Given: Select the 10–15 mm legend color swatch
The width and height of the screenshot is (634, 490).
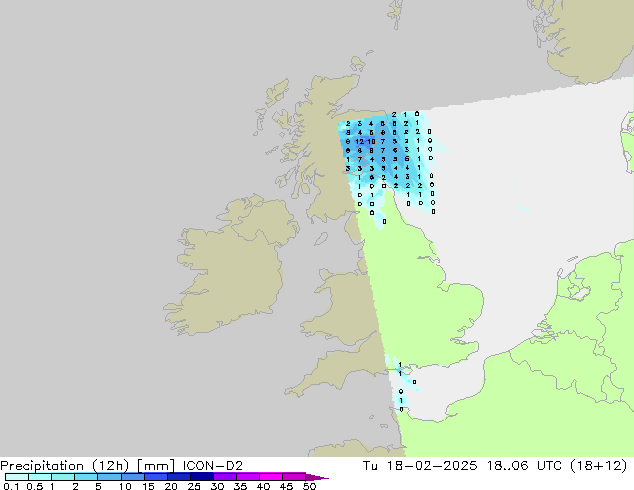Looking at the screenshot, I should tap(132, 477).
